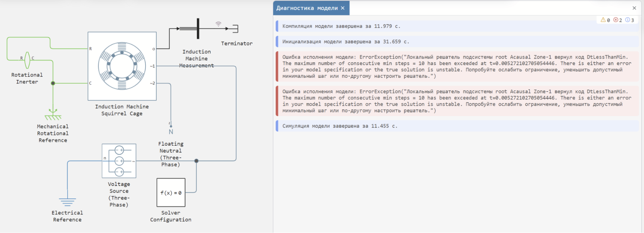Select the Electrical Reference ground symbol
This screenshot has height=233, width=644.
[67, 202]
